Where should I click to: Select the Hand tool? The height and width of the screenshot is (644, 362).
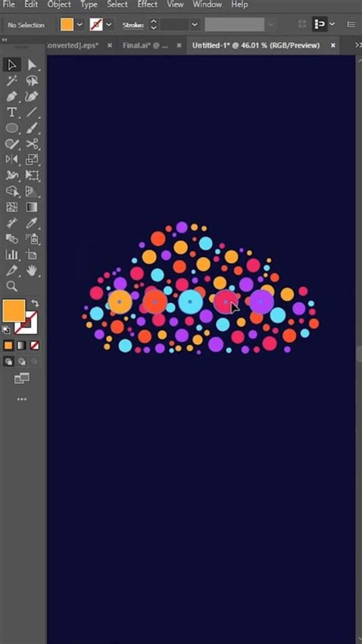coord(32,271)
